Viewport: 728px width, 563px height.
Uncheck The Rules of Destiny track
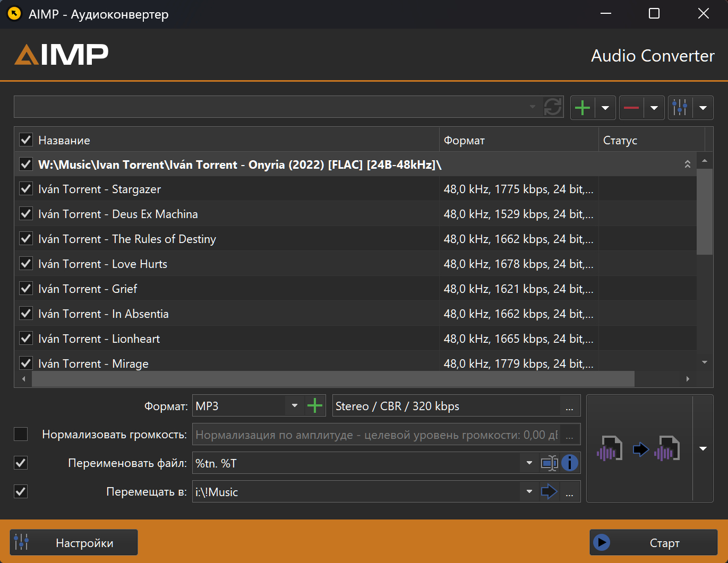pyautogui.click(x=26, y=238)
